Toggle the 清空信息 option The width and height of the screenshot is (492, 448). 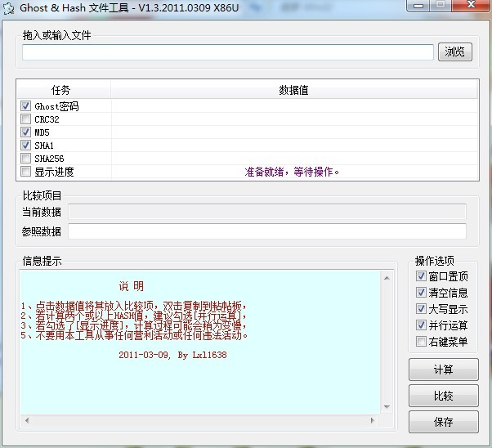point(422,293)
